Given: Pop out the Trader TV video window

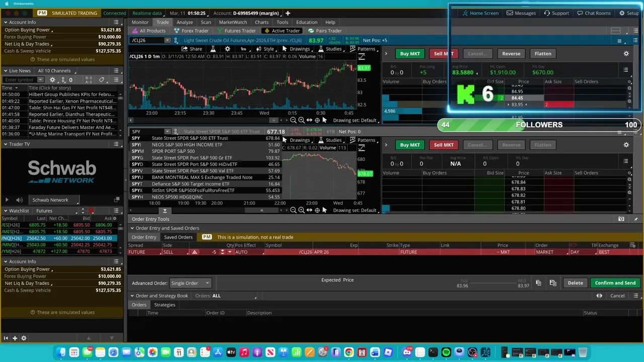Looking at the screenshot, I should coord(117,200).
